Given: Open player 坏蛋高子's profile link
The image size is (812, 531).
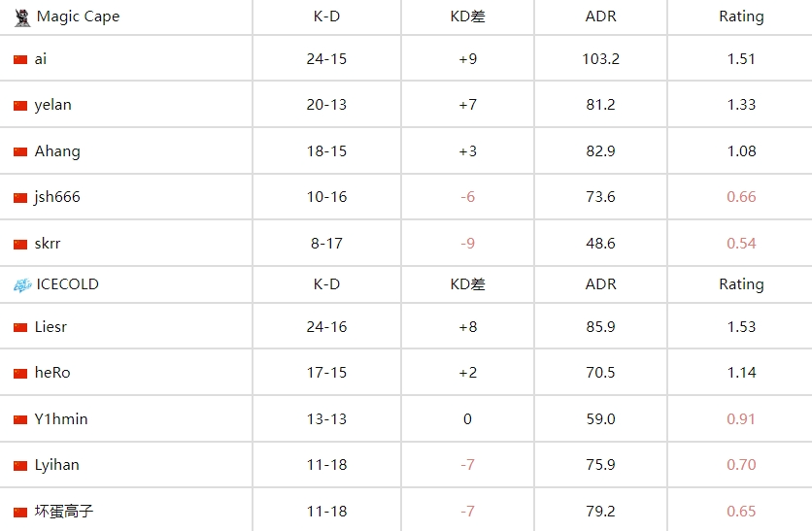Looking at the screenshot, I should click(x=64, y=512).
